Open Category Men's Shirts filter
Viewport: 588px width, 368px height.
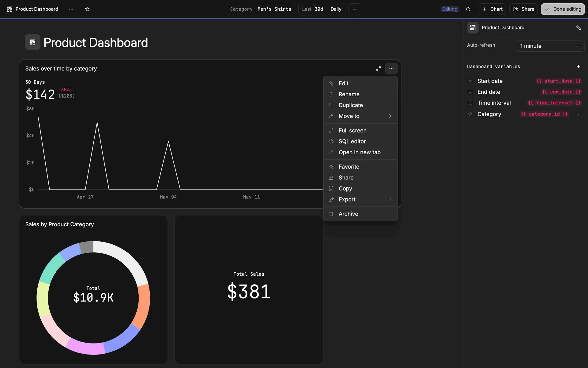261,9
